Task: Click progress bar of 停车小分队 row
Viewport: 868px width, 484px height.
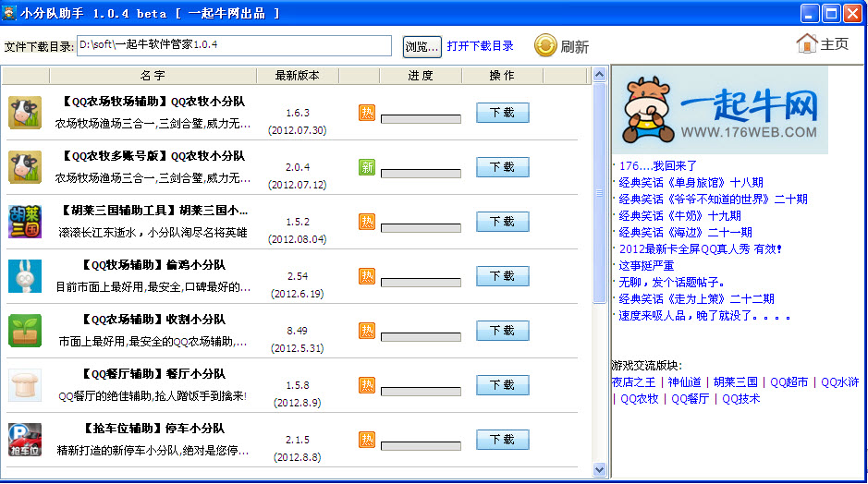Action: [x=421, y=446]
